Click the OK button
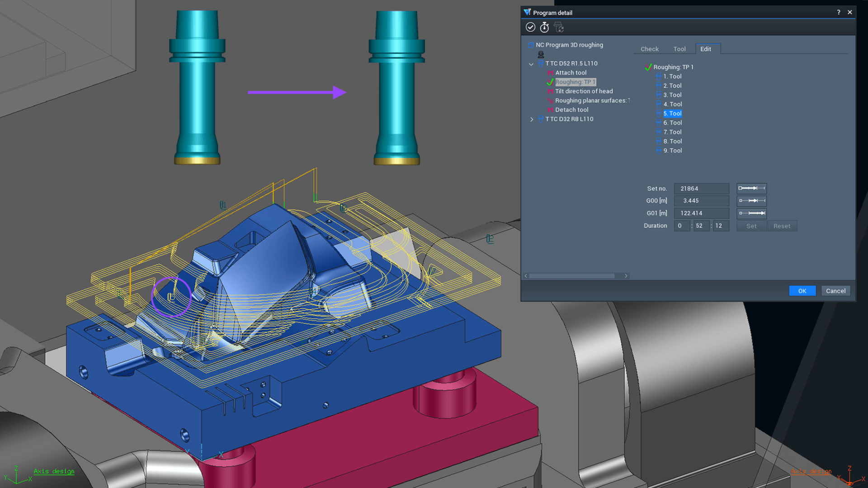The image size is (868, 488). (802, 291)
